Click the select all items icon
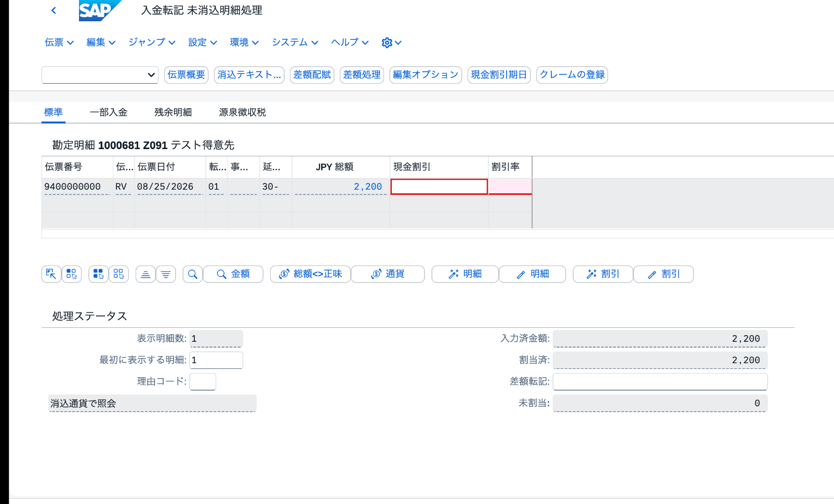Screen dimensions: 834x504 (x=98, y=274)
